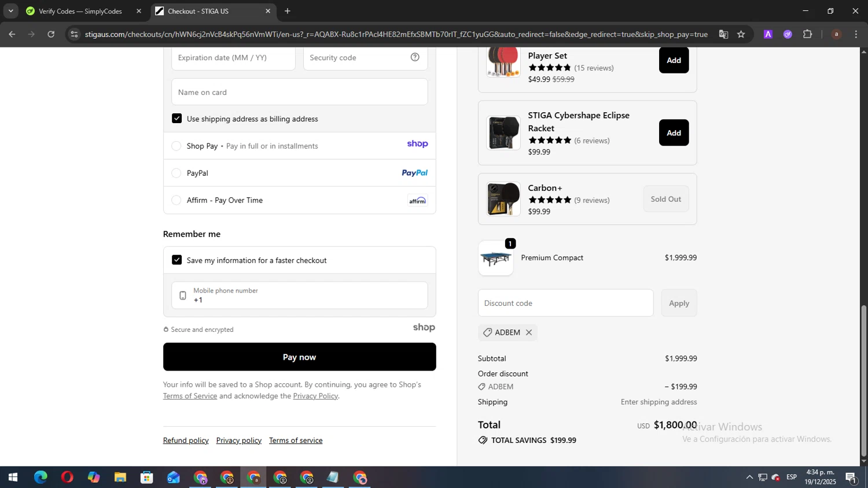
Task: Focus the Name on card field
Action: (300, 92)
